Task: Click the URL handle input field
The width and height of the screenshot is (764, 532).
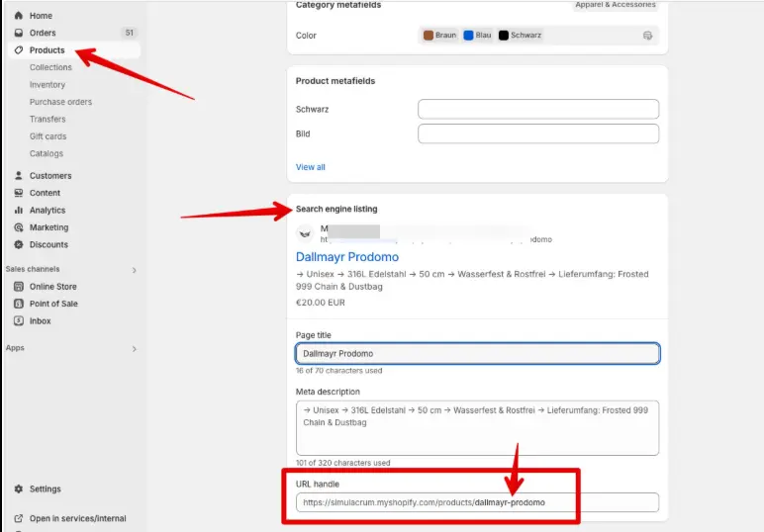Action: point(477,502)
